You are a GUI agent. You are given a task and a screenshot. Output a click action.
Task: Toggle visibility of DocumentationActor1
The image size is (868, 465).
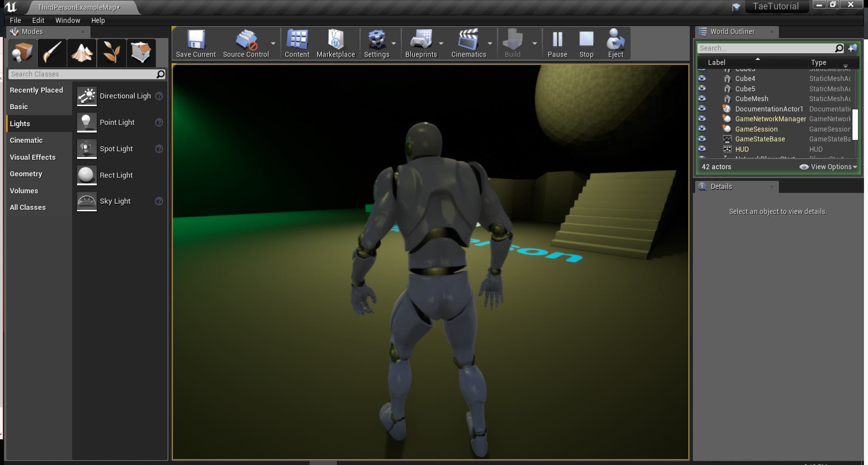click(702, 109)
